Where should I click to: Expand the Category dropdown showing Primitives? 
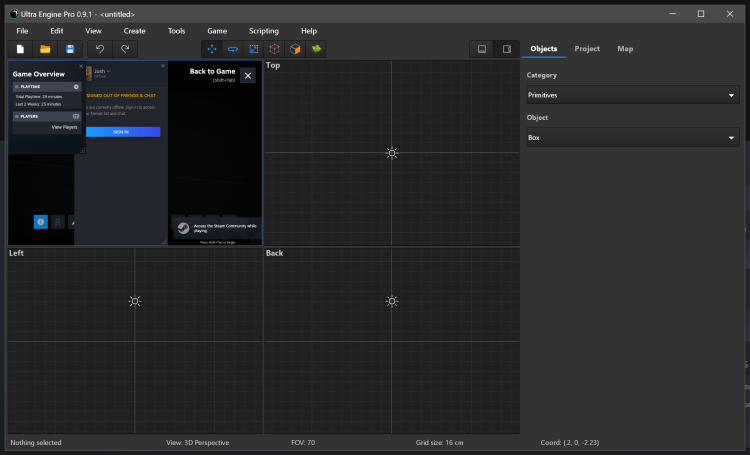(633, 95)
